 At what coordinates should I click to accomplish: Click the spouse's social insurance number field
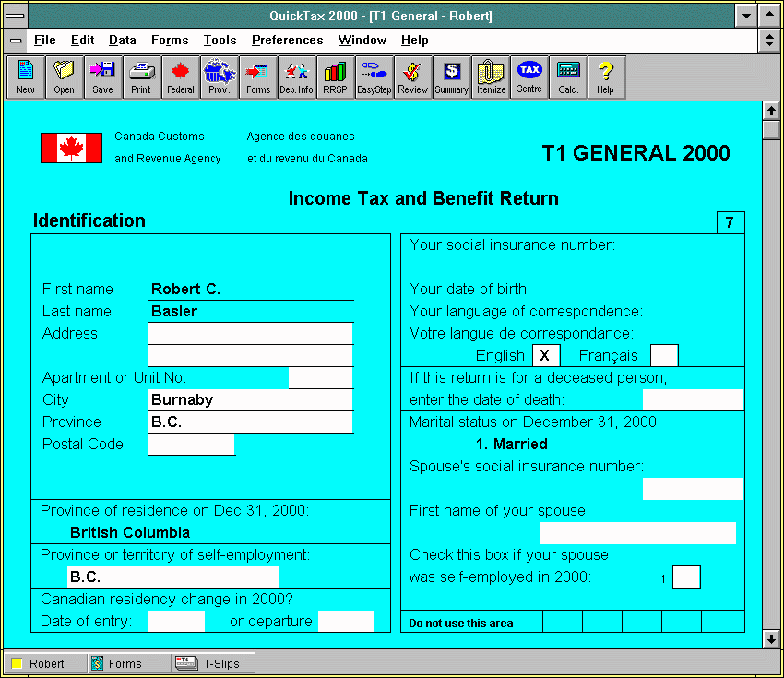[693, 489]
